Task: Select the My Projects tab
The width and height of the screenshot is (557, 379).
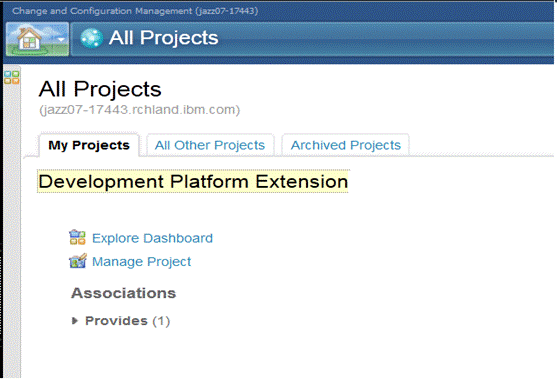Action: click(89, 145)
